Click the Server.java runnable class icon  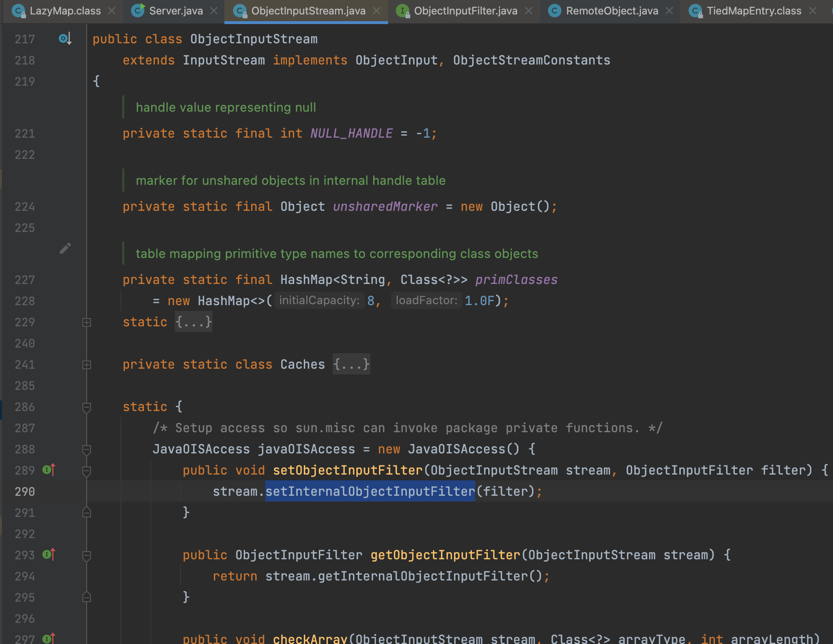(x=138, y=11)
